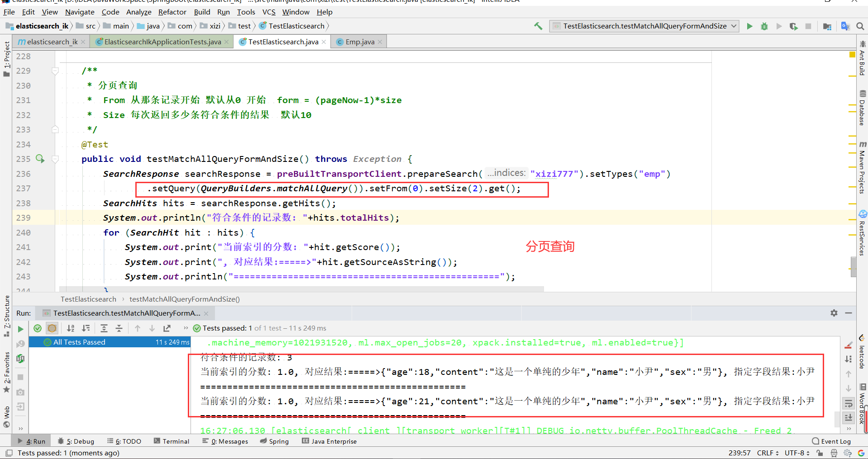Export test results icon
This screenshot has width=868, height=459.
click(167, 328)
